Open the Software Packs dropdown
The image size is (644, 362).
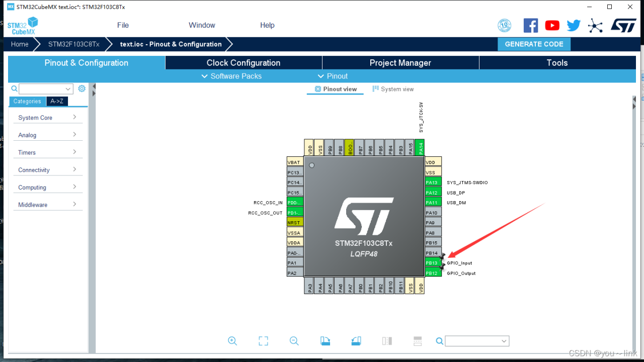[x=231, y=76]
